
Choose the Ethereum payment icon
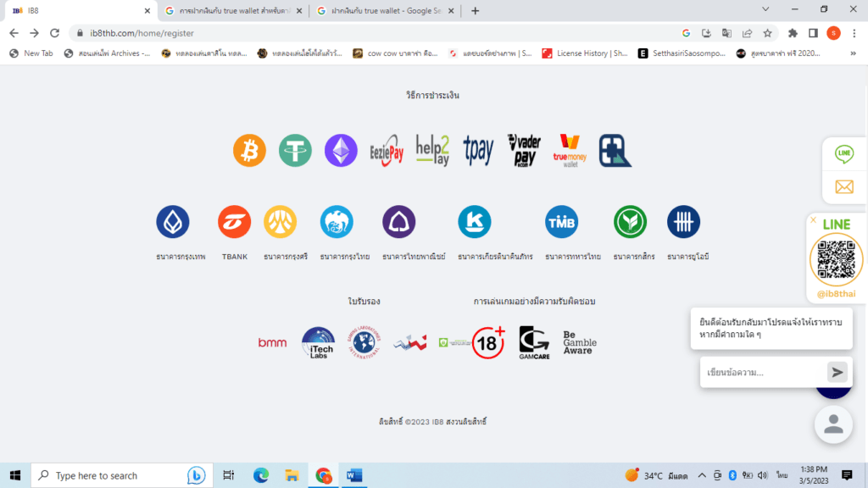tap(341, 151)
